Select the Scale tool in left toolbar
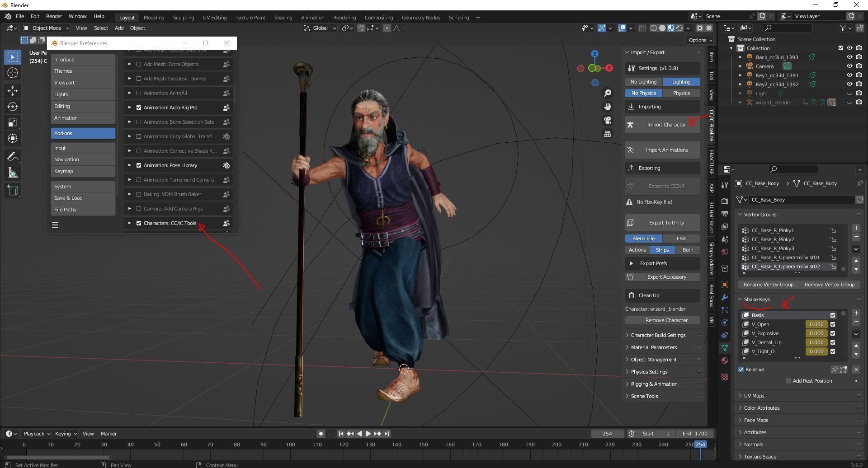Viewport: 868px width, 468px height. click(x=13, y=122)
